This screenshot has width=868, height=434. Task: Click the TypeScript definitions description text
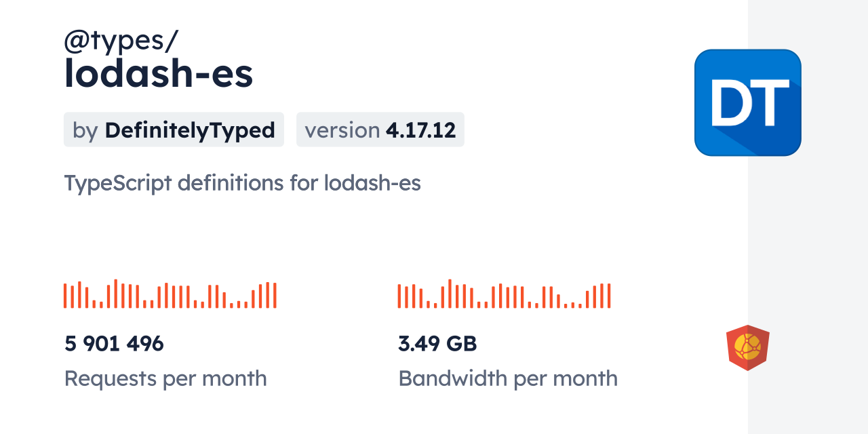242,183
